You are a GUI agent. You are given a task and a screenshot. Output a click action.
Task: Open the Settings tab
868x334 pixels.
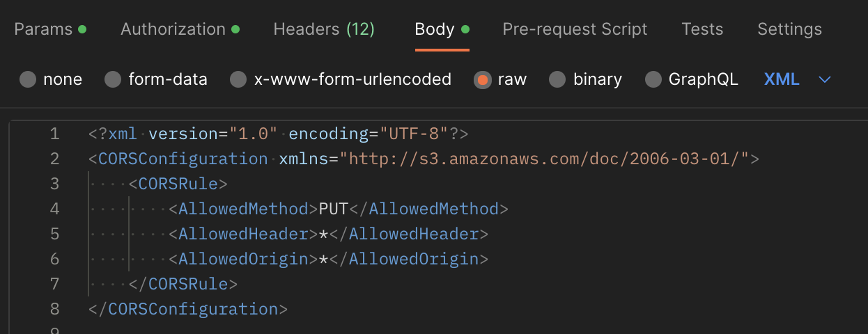789,29
